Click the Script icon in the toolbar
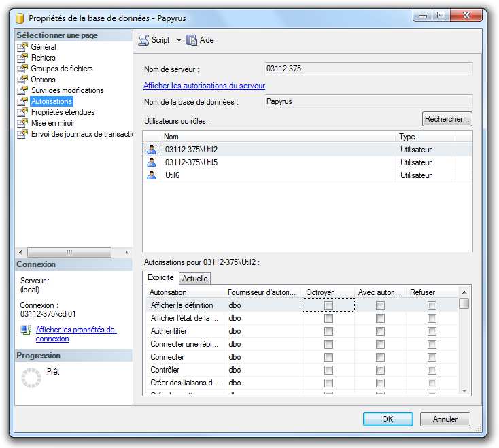The width and height of the screenshot is (499, 448). pyautogui.click(x=143, y=40)
